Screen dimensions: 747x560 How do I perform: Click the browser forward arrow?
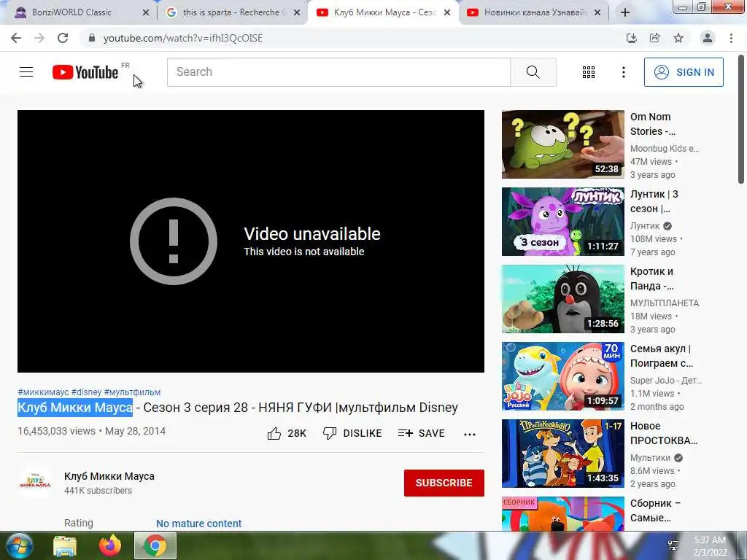tap(39, 38)
